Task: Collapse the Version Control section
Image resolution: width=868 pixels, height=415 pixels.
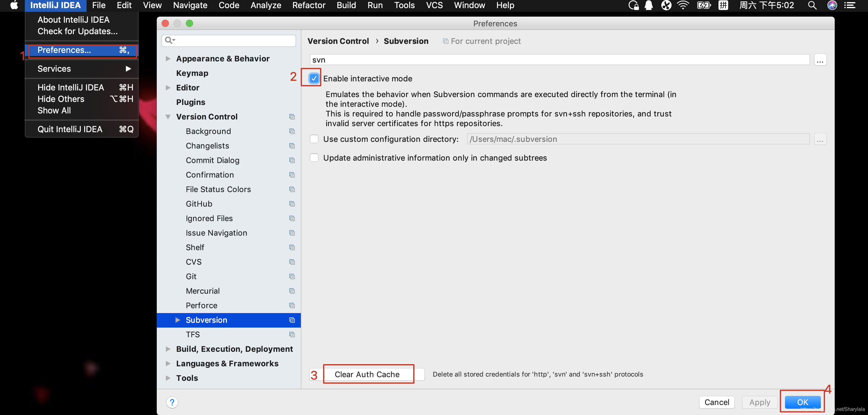Action: coord(168,116)
